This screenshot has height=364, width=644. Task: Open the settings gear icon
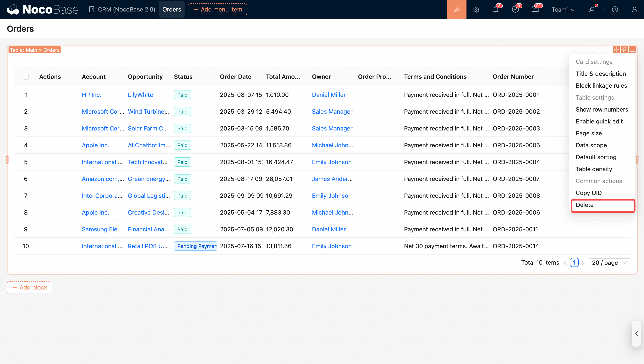click(476, 10)
